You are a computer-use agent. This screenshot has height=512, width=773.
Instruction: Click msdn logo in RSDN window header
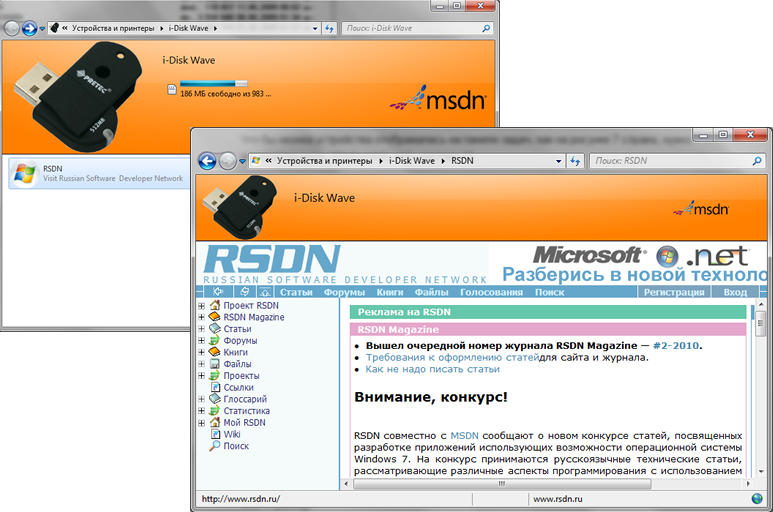click(x=701, y=208)
